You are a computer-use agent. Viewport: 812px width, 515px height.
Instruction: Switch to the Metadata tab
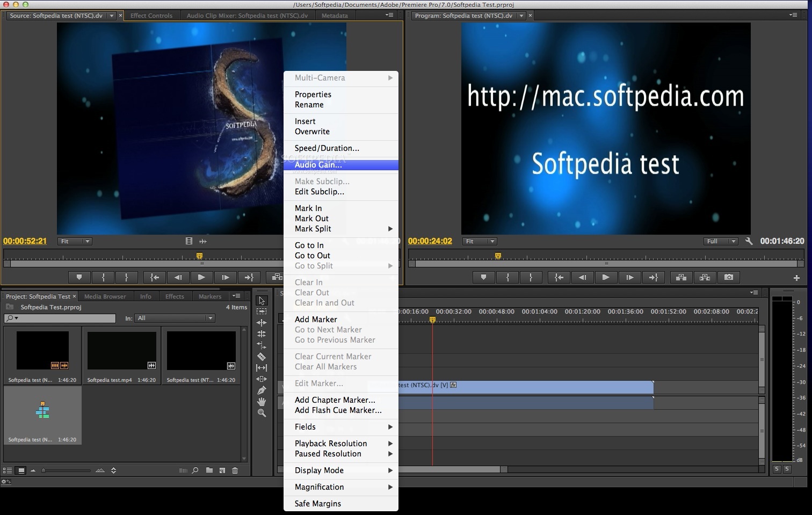pos(335,16)
